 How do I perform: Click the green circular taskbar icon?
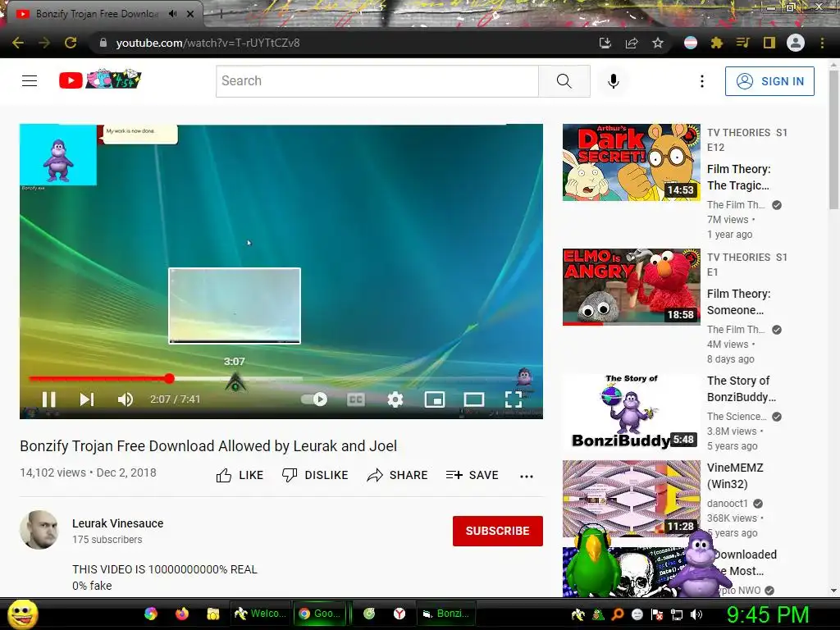[x=369, y=614]
